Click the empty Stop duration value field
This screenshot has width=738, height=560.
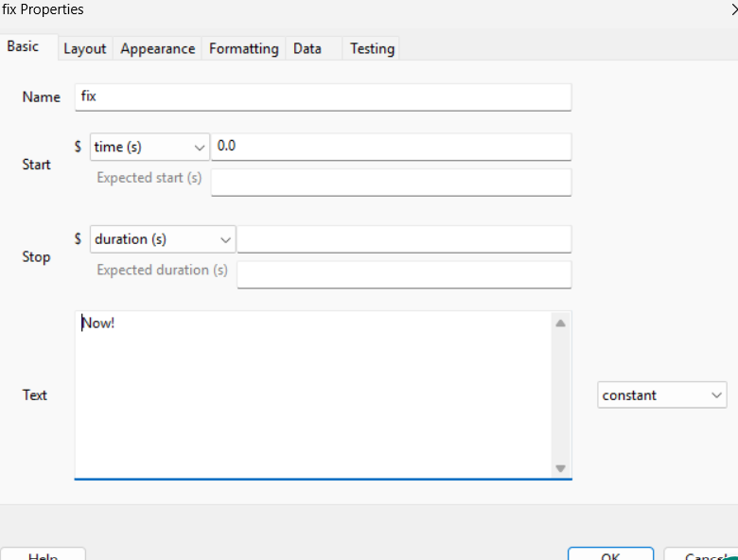tap(404, 239)
